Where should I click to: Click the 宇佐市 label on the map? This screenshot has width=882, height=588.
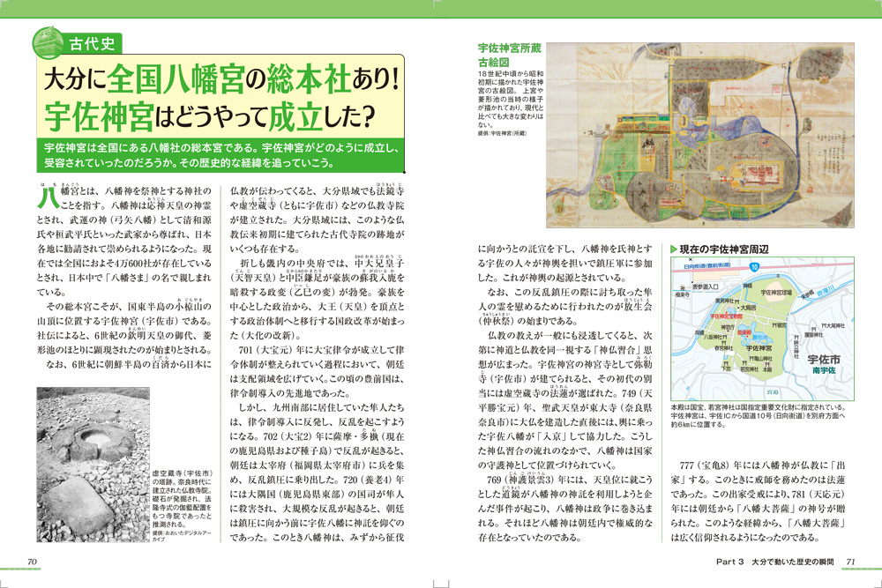(824, 359)
